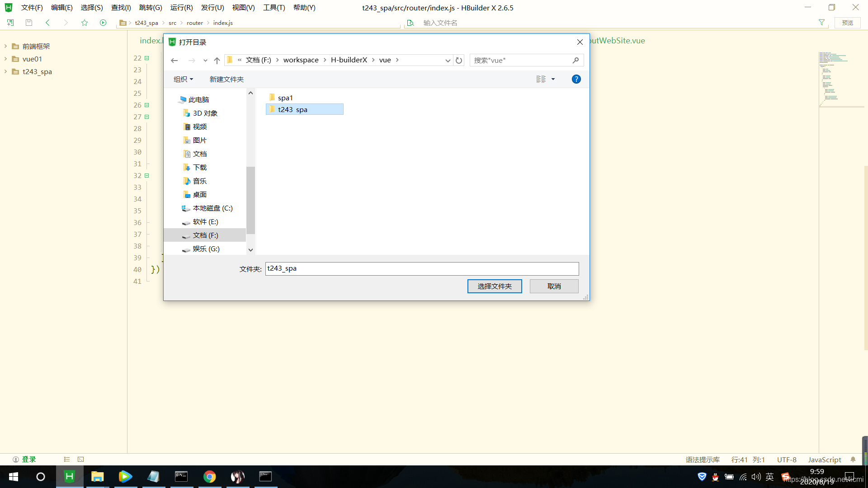Click the 预览 preview button
Screen dimensions: 868x488
(848, 23)
